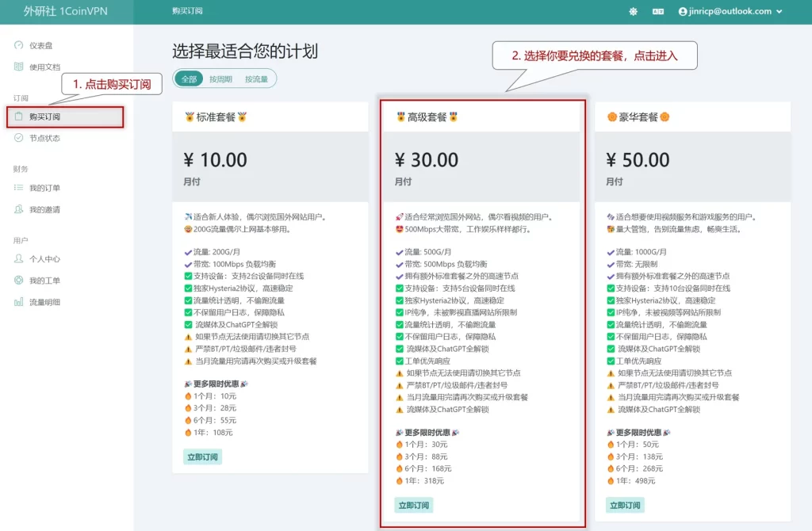Open 我的工单 tickets icon

[x=17, y=279]
